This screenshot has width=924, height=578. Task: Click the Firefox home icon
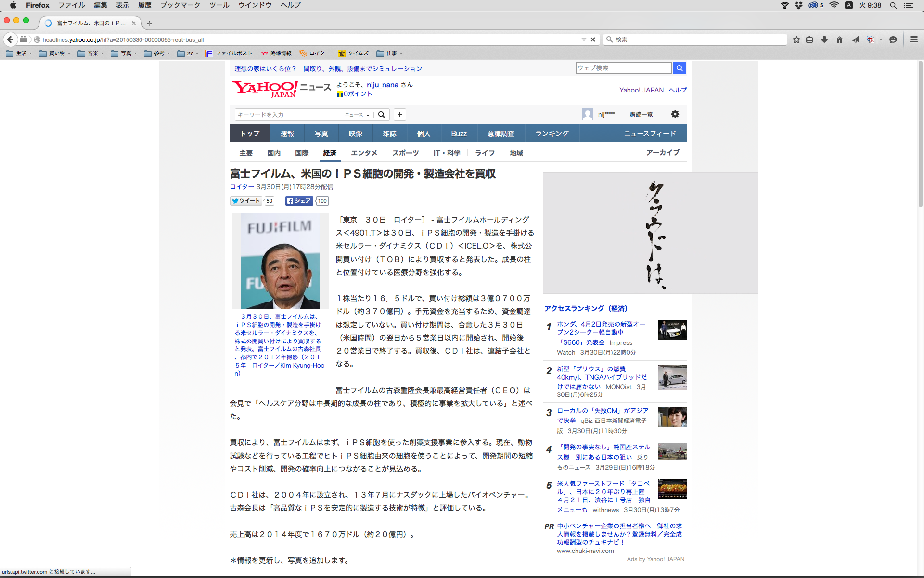pos(840,39)
